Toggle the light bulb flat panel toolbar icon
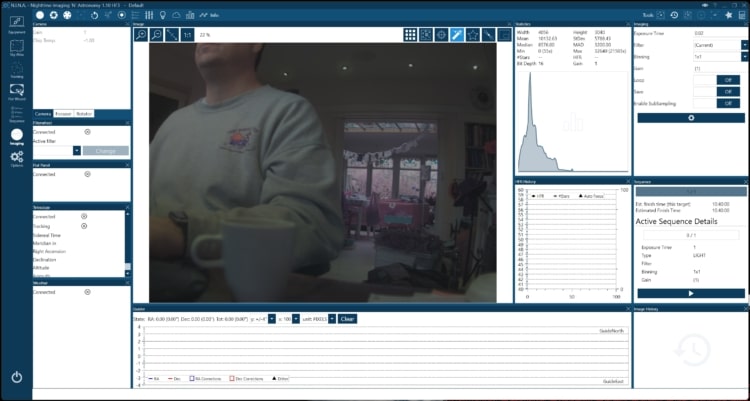Screen dimensions: 750x401 [163, 15]
